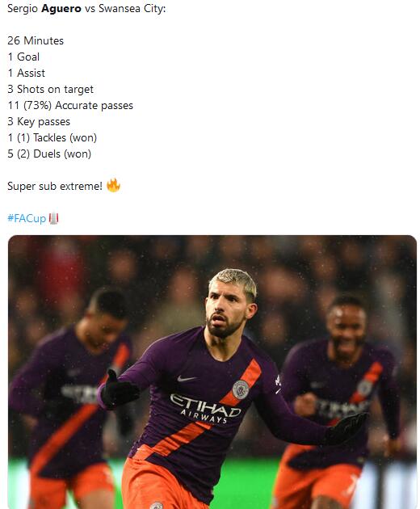Click the Nike swoosh on the center jersey
The image size is (420, 509).
[x=187, y=378]
